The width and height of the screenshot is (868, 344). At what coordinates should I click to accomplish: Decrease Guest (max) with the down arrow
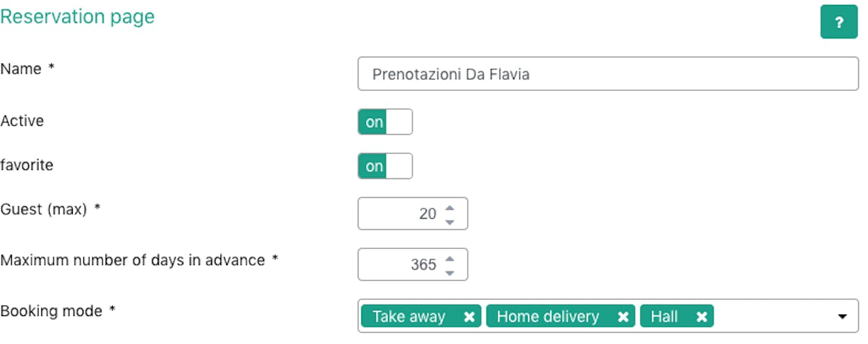pos(449,221)
